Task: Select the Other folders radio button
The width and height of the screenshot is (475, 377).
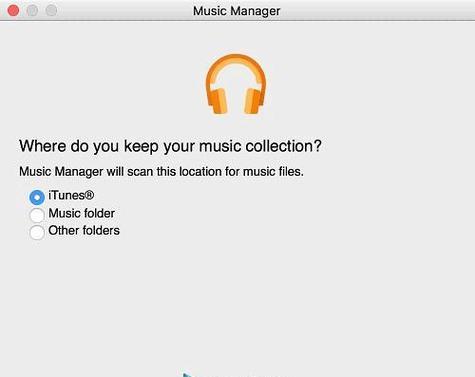Action: coord(37,232)
